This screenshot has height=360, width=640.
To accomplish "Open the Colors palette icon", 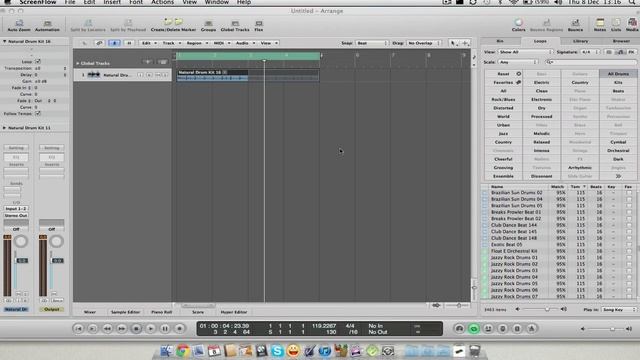I will point(518,24).
